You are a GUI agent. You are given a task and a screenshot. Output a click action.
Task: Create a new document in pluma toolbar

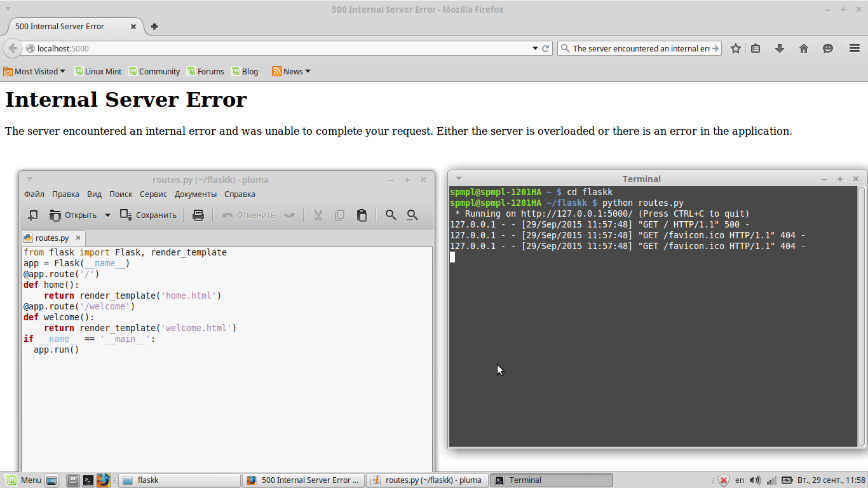click(33, 215)
